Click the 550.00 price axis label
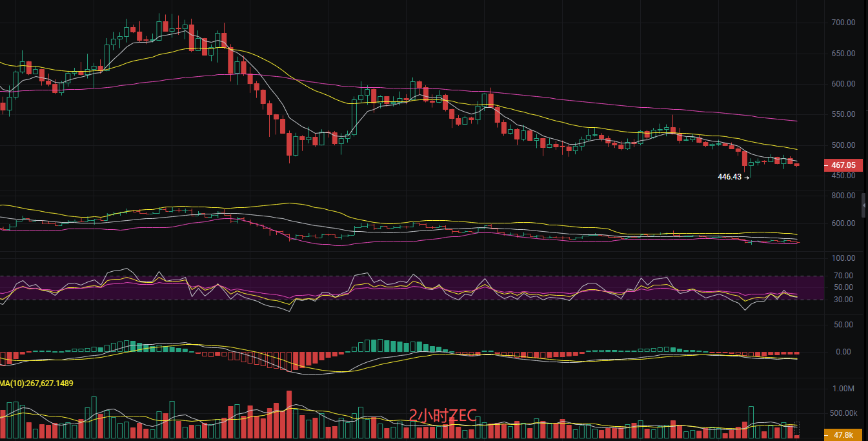The height and width of the screenshot is (441, 868). tap(843, 114)
